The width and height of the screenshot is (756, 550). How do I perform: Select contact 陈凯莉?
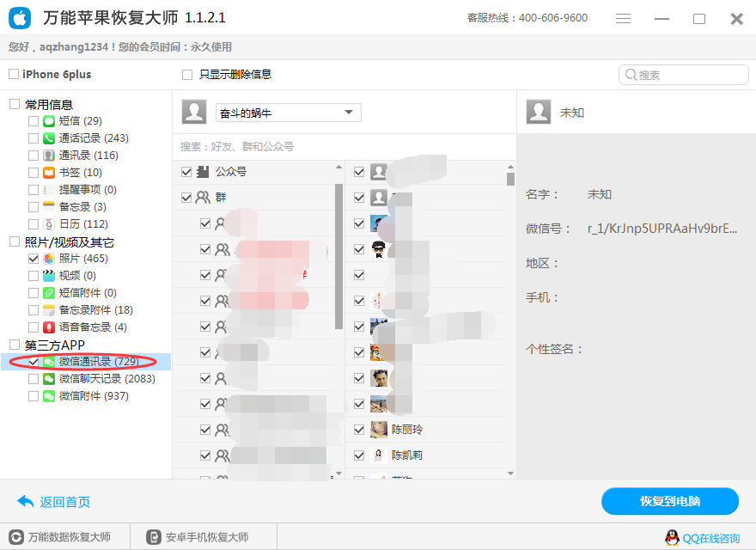point(407,455)
